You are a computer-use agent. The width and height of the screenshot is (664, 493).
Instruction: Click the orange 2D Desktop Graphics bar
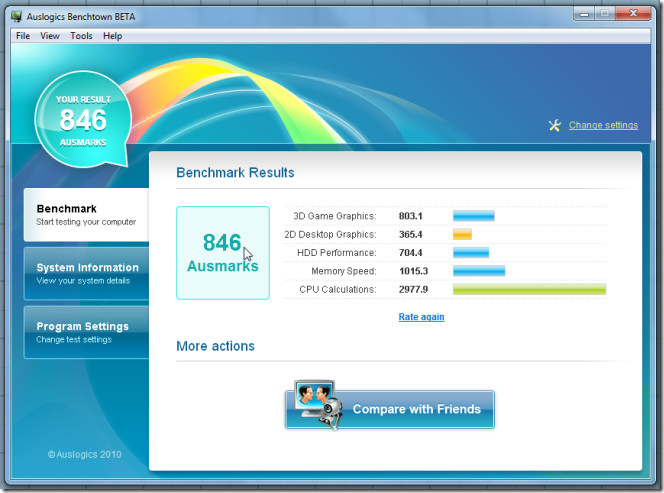pos(462,234)
